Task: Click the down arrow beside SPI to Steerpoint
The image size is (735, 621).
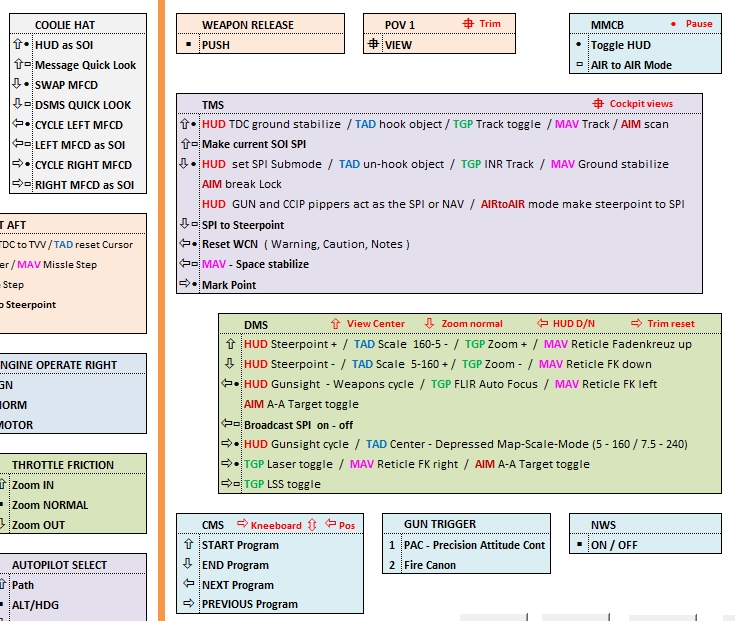Action: 184,224
